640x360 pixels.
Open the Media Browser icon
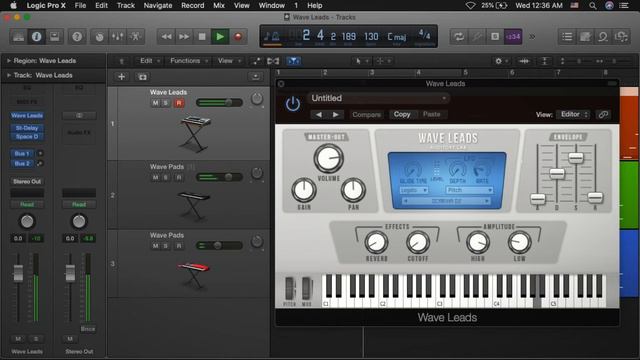[621, 37]
